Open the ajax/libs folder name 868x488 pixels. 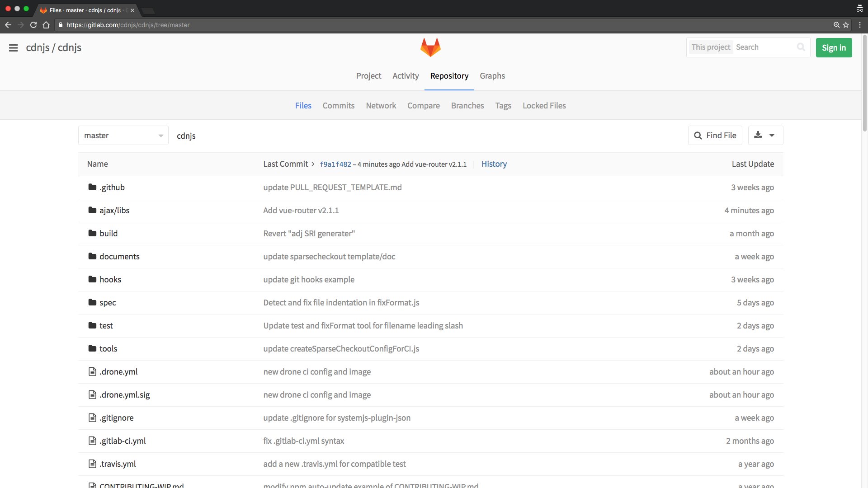click(114, 211)
